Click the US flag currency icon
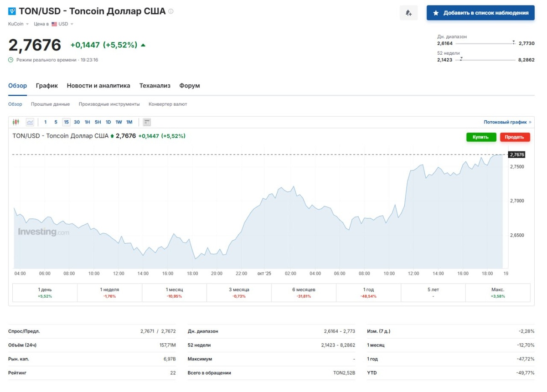Viewport: 547px width, 392px height. [x=54, y=24]
